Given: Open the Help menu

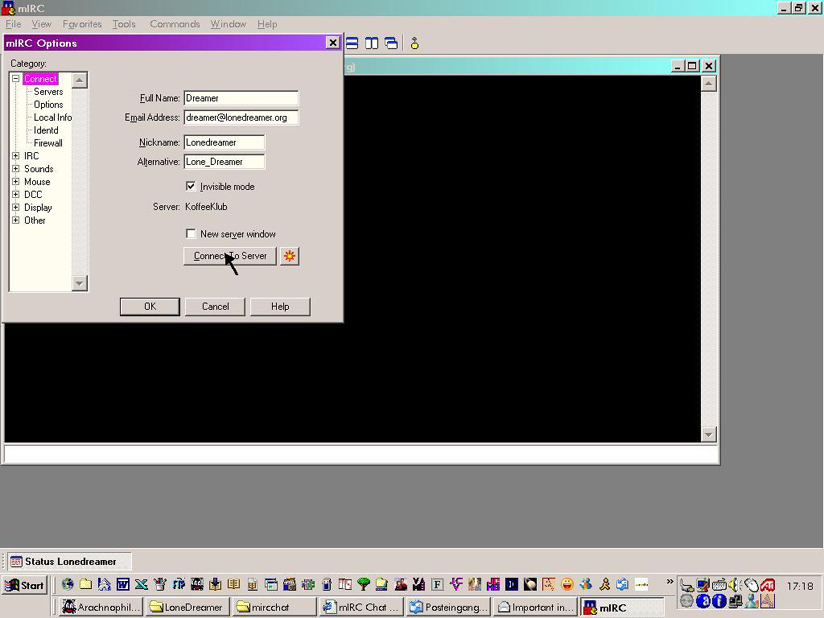Looking at the screenshot, I should [x=267, y=24].
